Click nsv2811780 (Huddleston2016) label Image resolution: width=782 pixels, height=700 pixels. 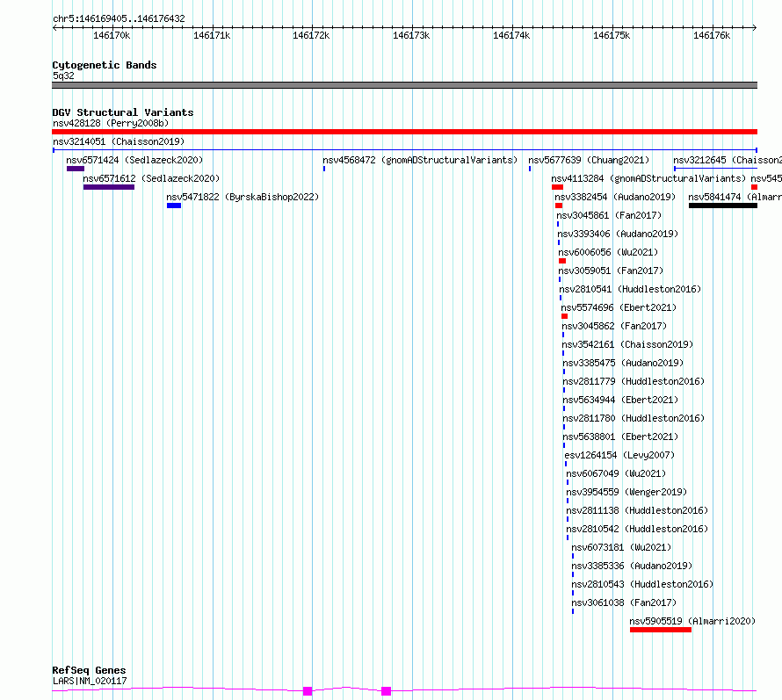tap(634, 418)
